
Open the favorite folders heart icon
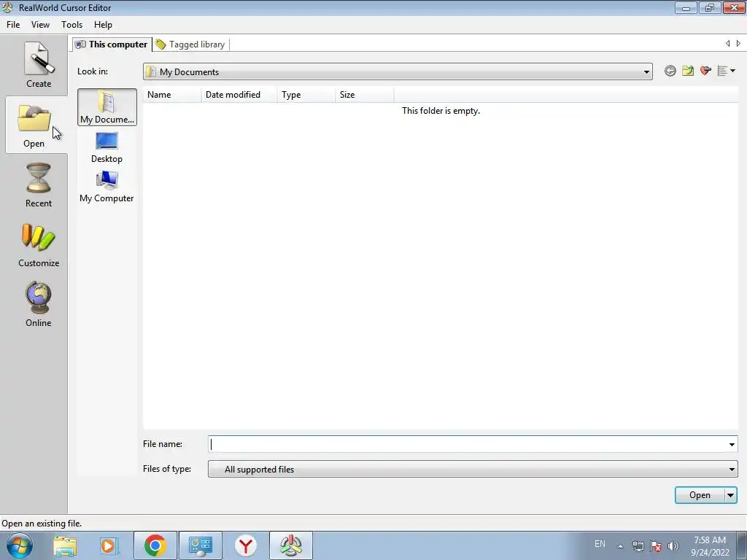(705, 71)
